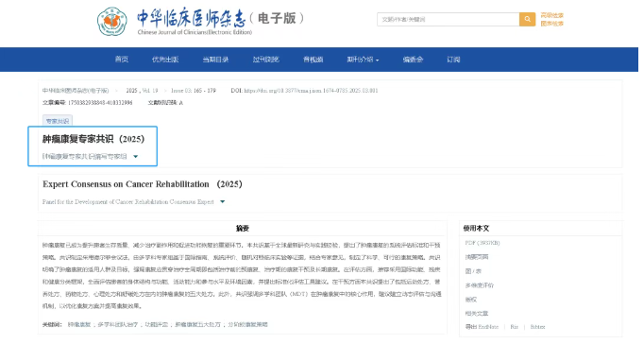Click the 使用本文 sidebar heading

(477, 229)
